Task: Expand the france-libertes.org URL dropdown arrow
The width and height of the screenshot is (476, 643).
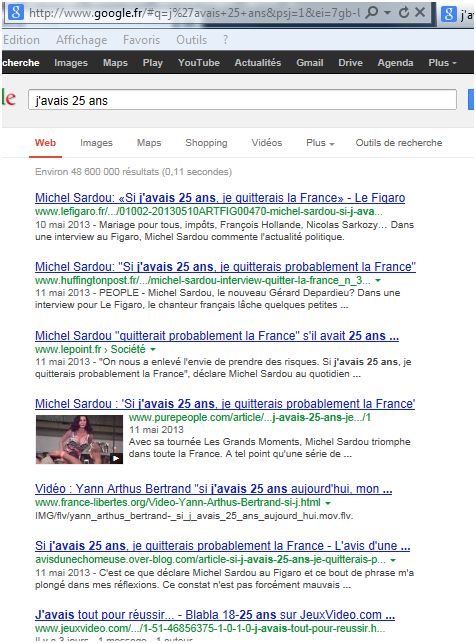Action: click(328, 503)
